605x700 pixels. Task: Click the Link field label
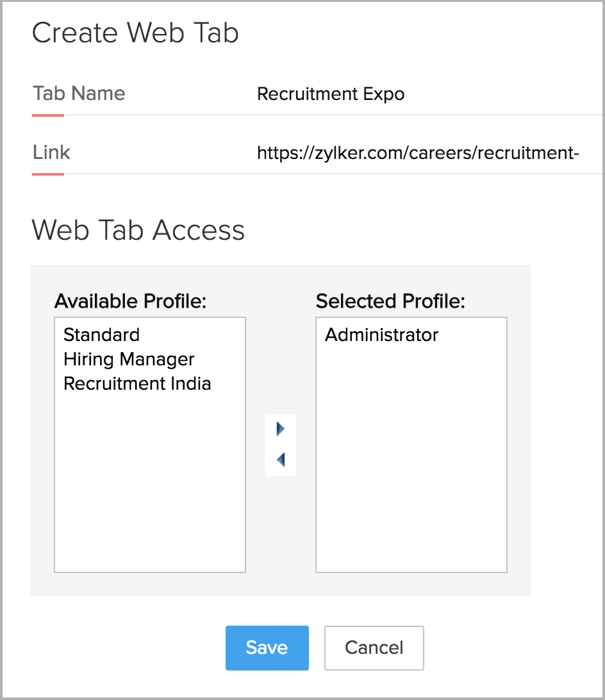(x=51, y=153)
